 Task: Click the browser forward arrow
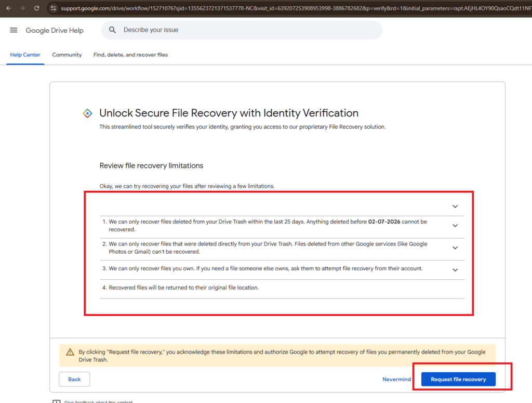[x=22, y=8]
